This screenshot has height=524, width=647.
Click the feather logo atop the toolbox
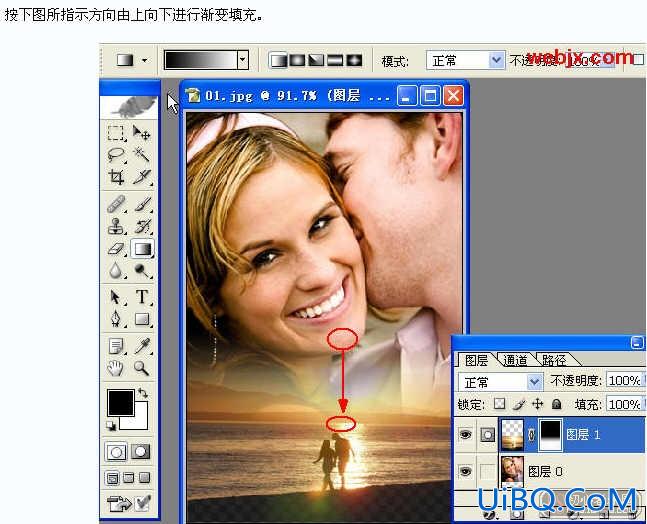coord(129,106)
